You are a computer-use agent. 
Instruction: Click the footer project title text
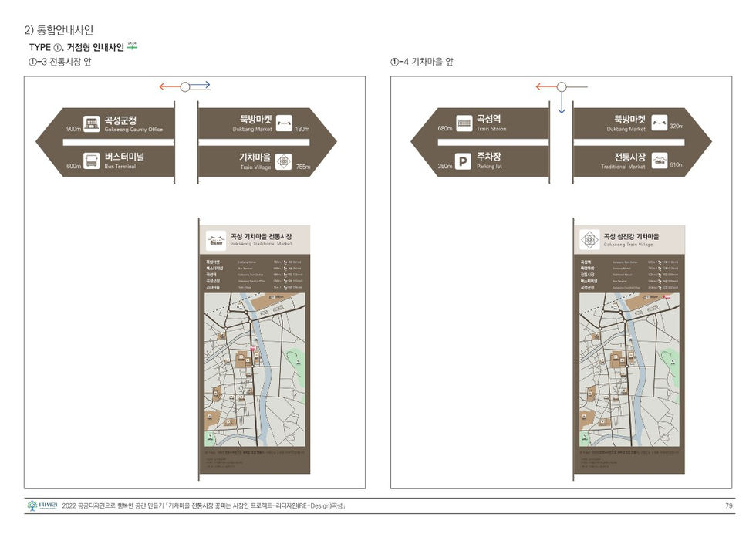[204, 506]
